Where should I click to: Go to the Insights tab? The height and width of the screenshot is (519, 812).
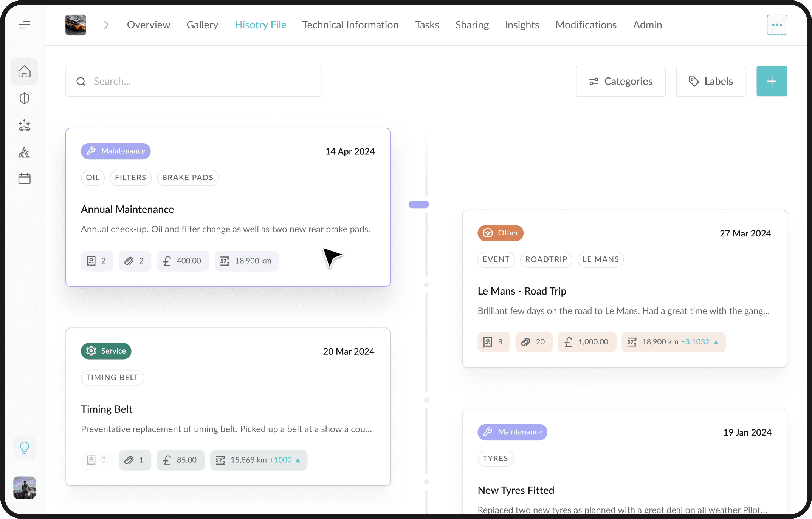click(x=522, y=25)
